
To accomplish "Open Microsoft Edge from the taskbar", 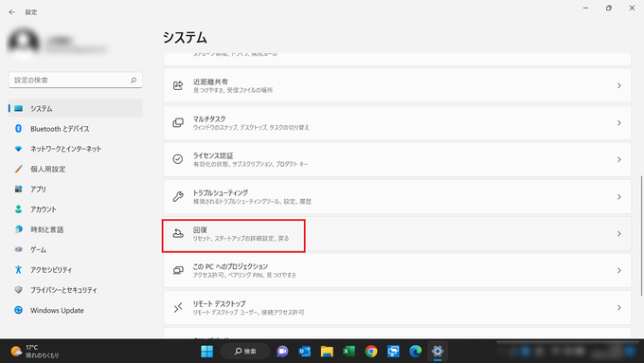I will (x=415, y=351).
